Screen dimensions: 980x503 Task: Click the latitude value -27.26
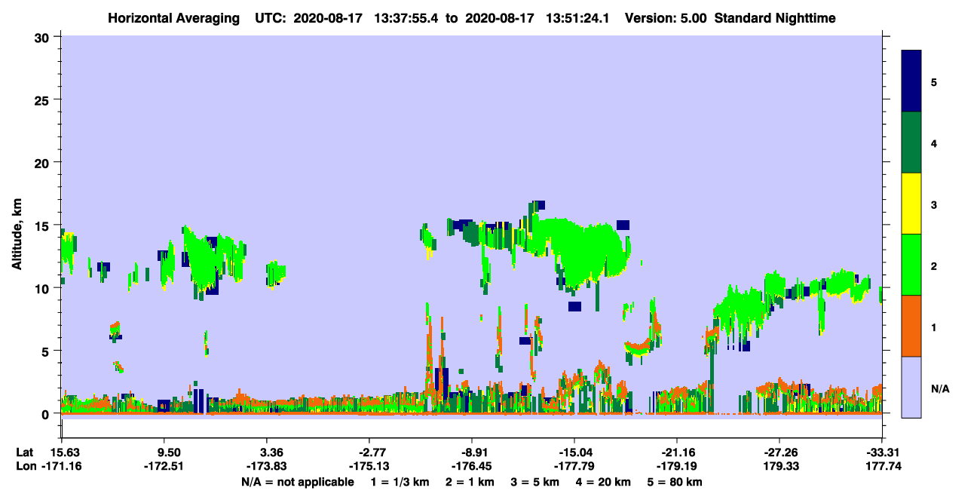click(x=779, y=452)
